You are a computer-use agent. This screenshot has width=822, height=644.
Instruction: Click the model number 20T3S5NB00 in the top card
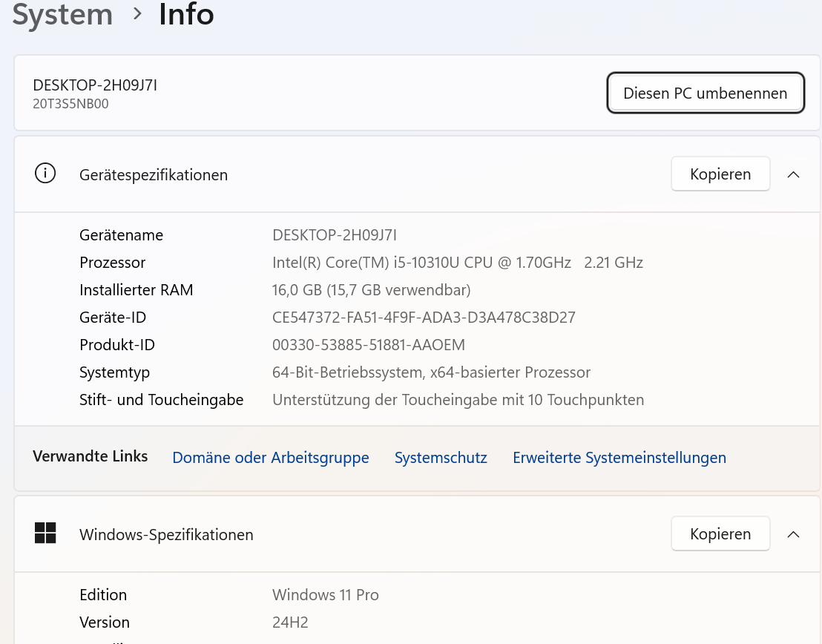70,104
